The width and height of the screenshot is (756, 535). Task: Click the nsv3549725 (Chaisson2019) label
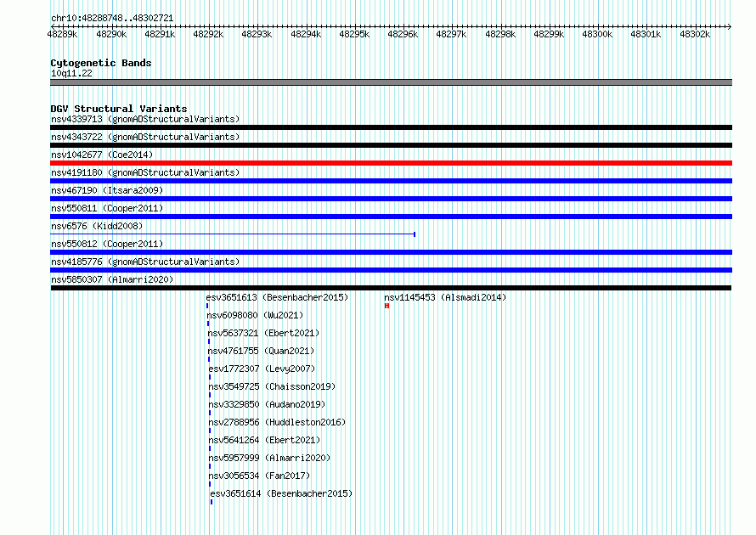click(x=272, y=386)
